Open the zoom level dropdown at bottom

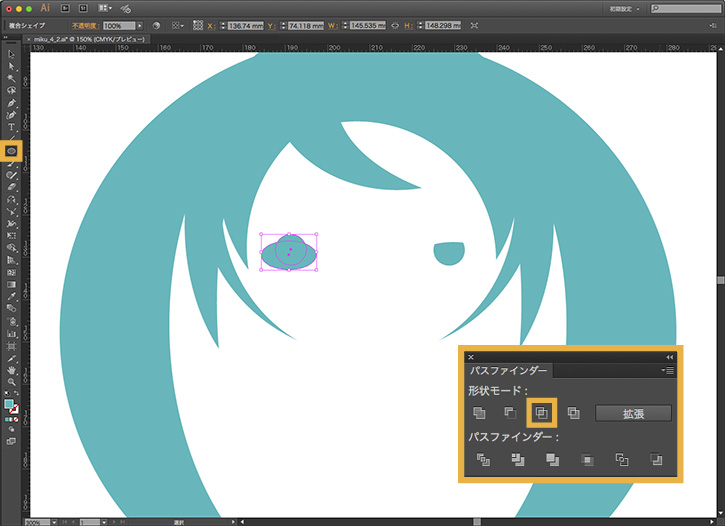(55, 522)
